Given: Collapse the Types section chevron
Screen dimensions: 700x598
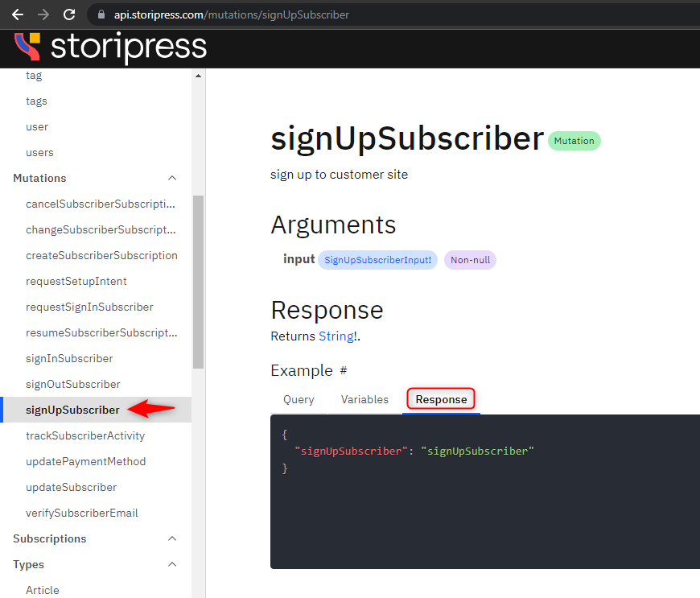Looking at the screenshot, I should pos(172,564).
